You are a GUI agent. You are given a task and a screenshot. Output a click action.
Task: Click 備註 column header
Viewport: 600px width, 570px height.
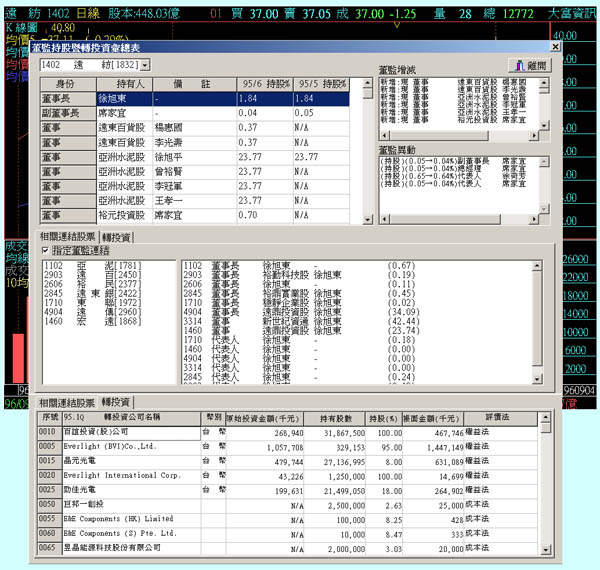[x=195, y=84]
